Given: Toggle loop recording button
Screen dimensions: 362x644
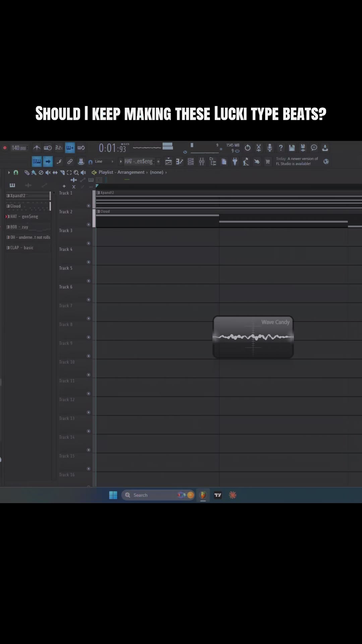Looking at the screenshot, I should pyautogui.click(x=81, y=148).
